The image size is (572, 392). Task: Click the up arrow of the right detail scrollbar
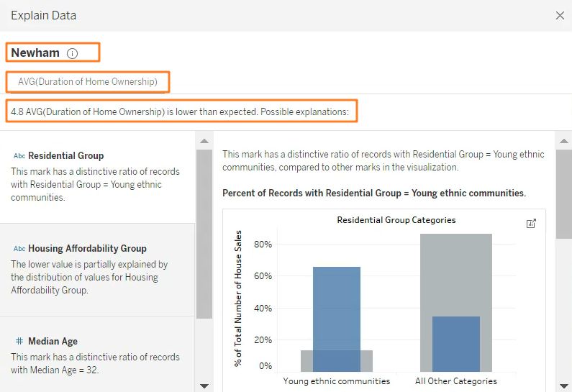[x=563, y=140]
